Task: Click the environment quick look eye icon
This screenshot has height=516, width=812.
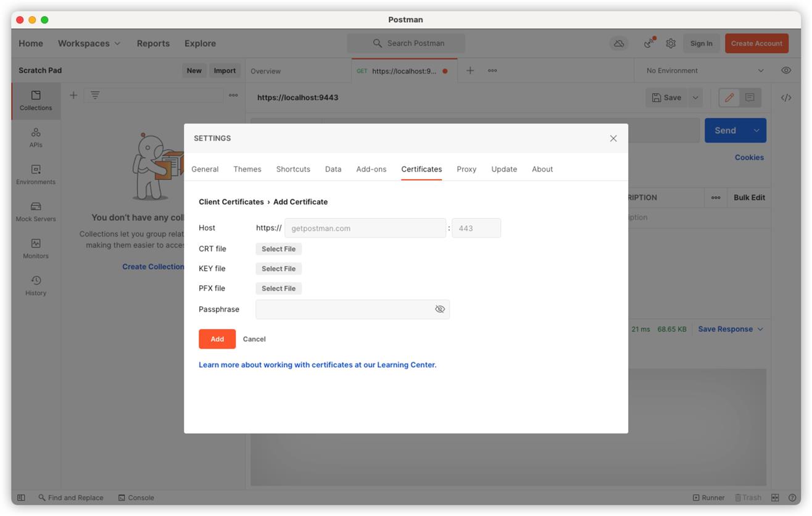Action: (786, 70)
